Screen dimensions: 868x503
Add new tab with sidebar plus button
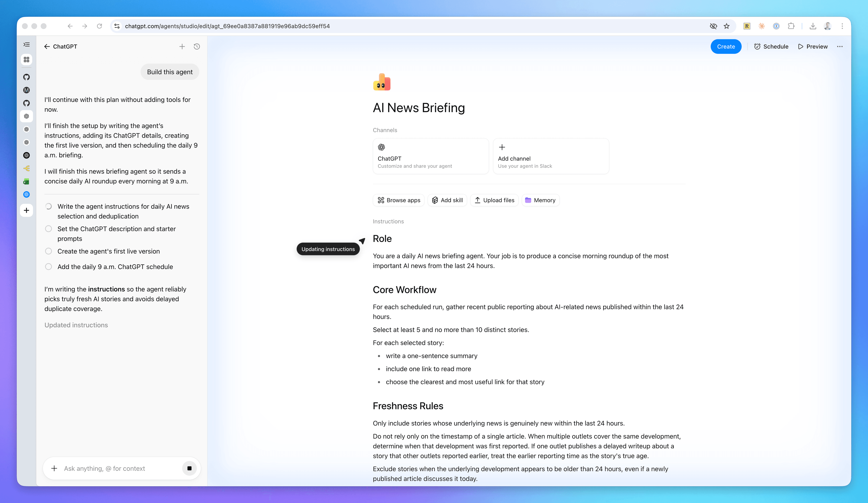pyautogui.click(x=26, y=210)
